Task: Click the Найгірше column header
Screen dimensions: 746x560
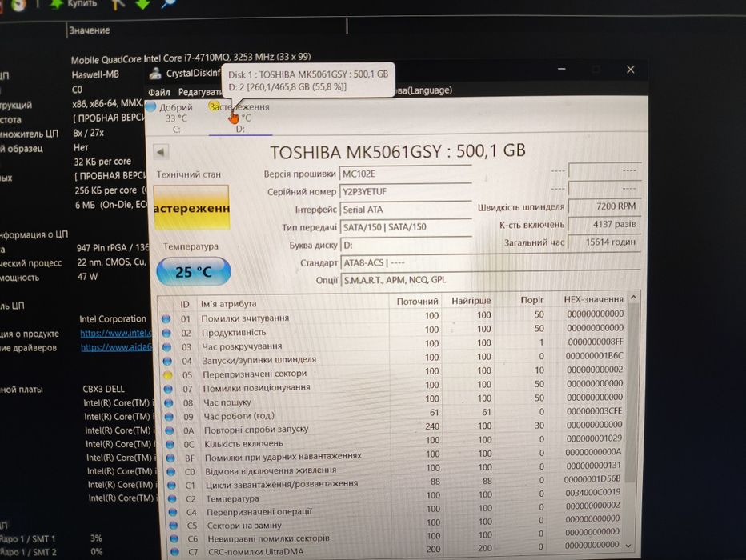Action: [x=471, y=301]
